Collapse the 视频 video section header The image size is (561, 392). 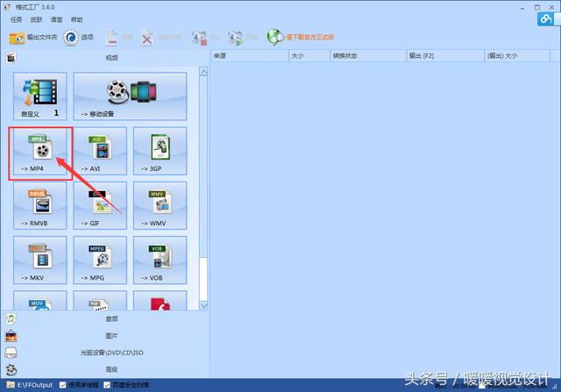coord(106,57)
